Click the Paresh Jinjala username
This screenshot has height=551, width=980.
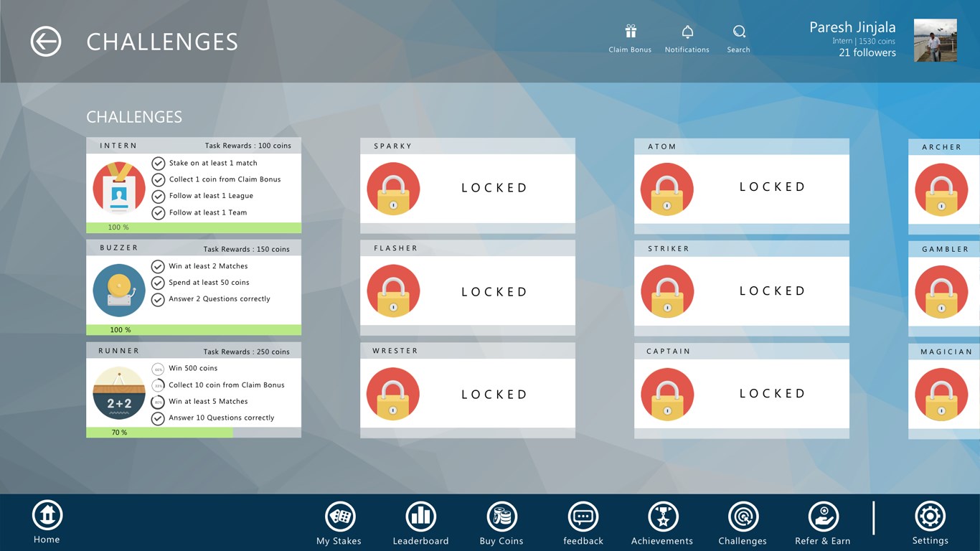pyautogui.click(x=852, y=27)
